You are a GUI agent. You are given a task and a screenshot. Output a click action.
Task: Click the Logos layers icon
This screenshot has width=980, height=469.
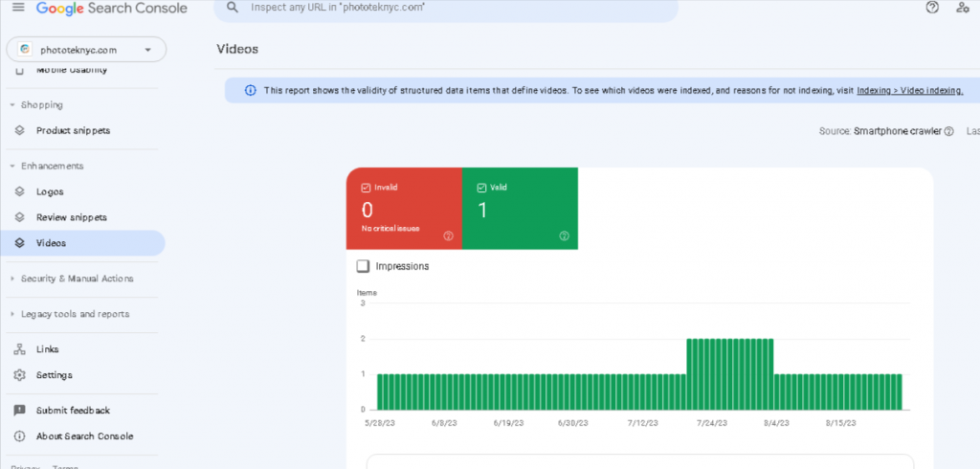tap(19, 192)
